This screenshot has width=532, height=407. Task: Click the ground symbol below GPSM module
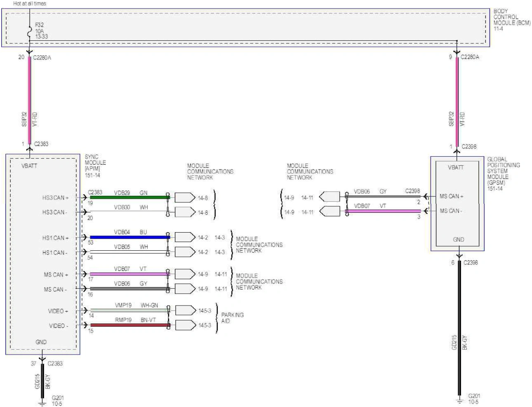click(459, 400)
